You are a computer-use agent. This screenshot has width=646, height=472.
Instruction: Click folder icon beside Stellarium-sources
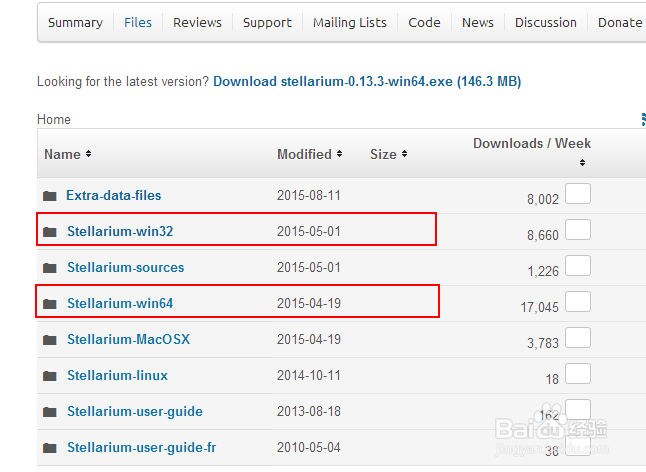coord(50,268)
